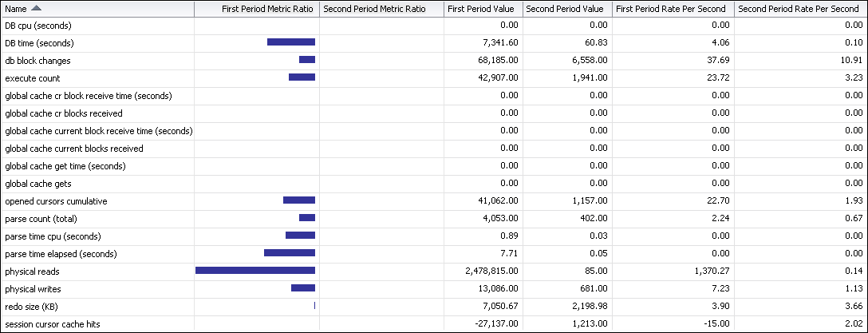Click the DB time metric ratio bar
Screen dimensions: 868x333
(x=291, y=42)
